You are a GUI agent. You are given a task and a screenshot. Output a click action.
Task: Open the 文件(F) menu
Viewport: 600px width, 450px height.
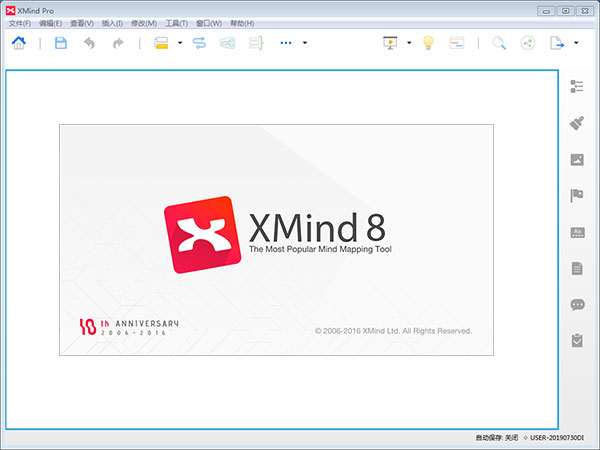tap(20, 23)
